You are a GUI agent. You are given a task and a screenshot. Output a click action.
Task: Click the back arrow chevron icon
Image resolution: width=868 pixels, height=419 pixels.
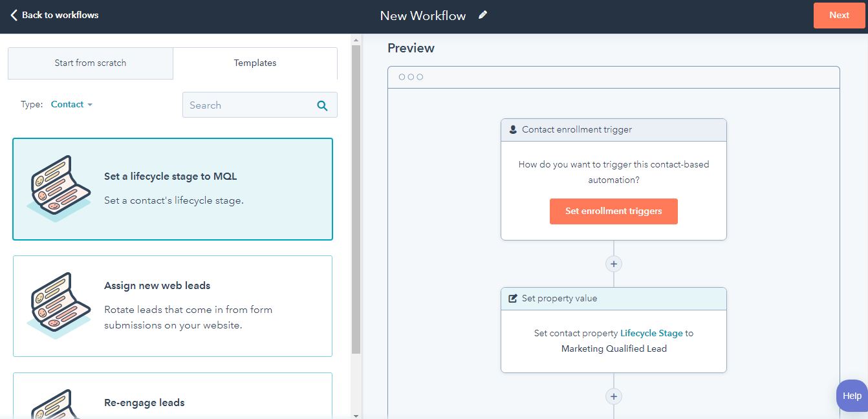14,15
